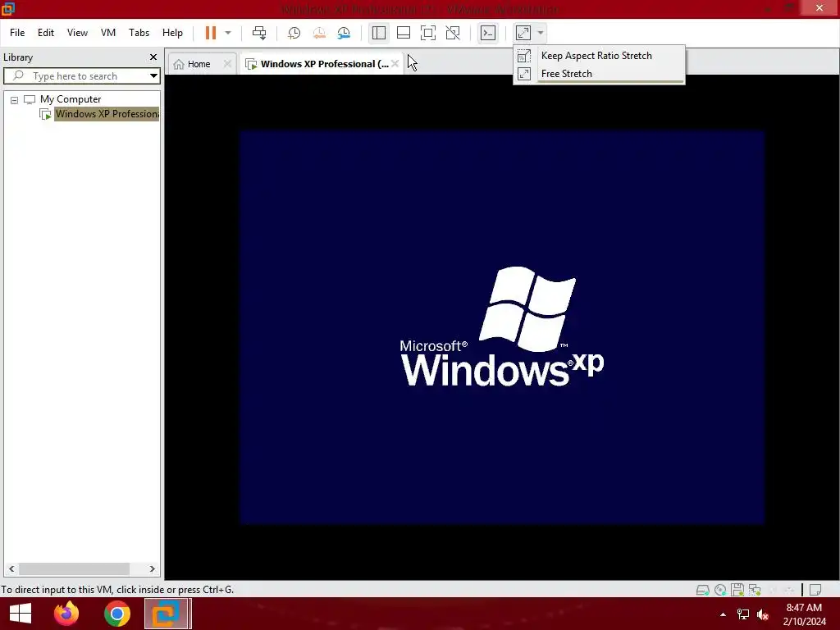Image resolution: width=840 pixels, height=630 pixels.
Task: Open the VM menu
Action: click(108, 33)
